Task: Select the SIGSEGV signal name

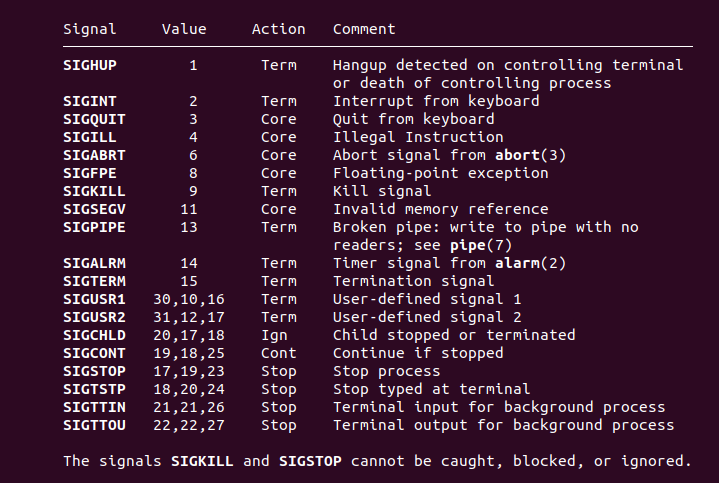Action: coord(94,209)
